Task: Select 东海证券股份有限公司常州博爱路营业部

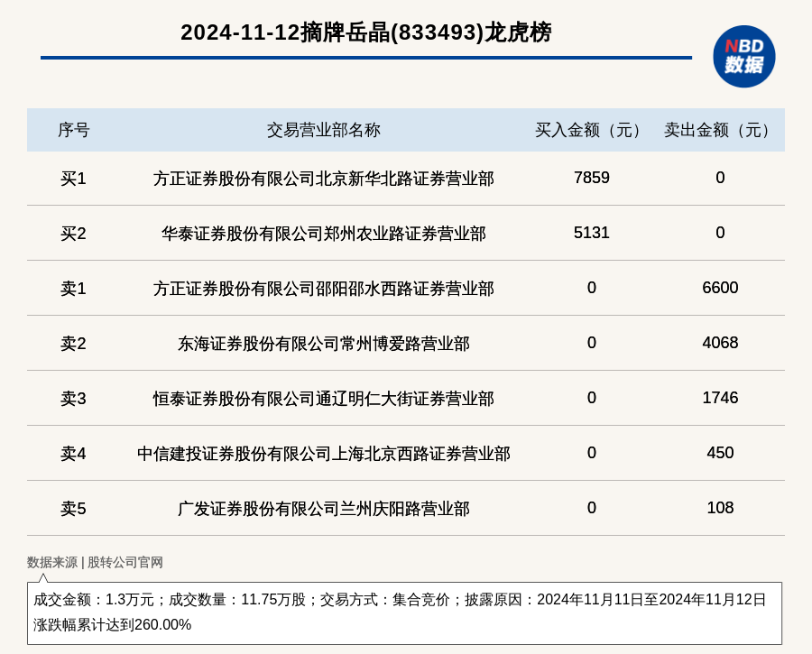Action: pos(324,344)
